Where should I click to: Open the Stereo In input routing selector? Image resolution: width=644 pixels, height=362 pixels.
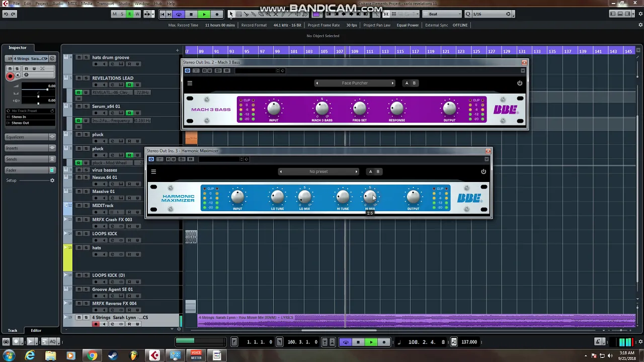[x=31, y=117]
